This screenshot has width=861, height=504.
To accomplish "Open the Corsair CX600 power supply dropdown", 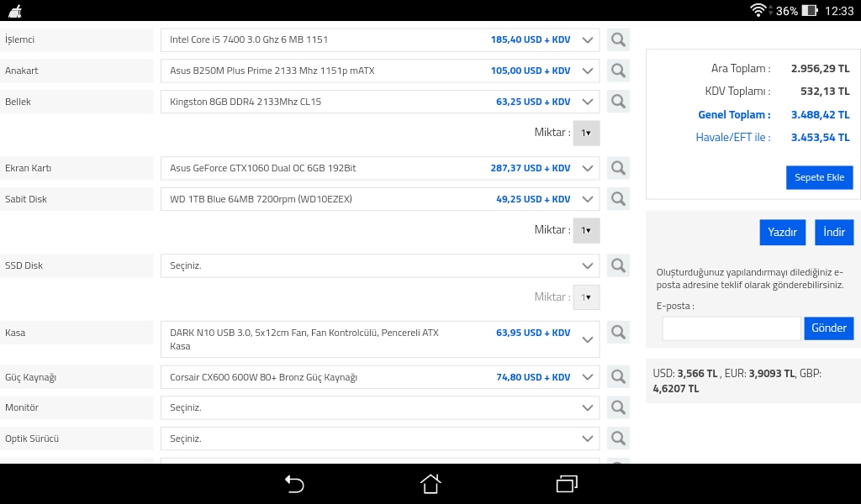I will click(x=380, y=377).
